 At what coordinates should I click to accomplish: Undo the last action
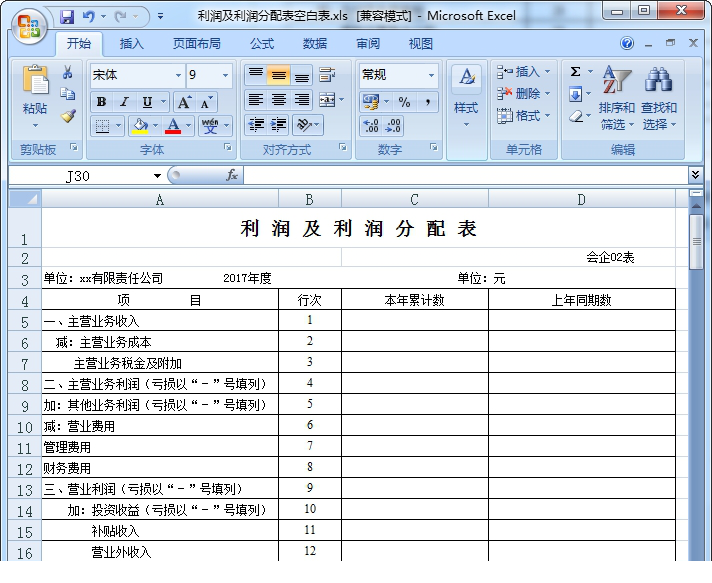(x=89, y=17)
